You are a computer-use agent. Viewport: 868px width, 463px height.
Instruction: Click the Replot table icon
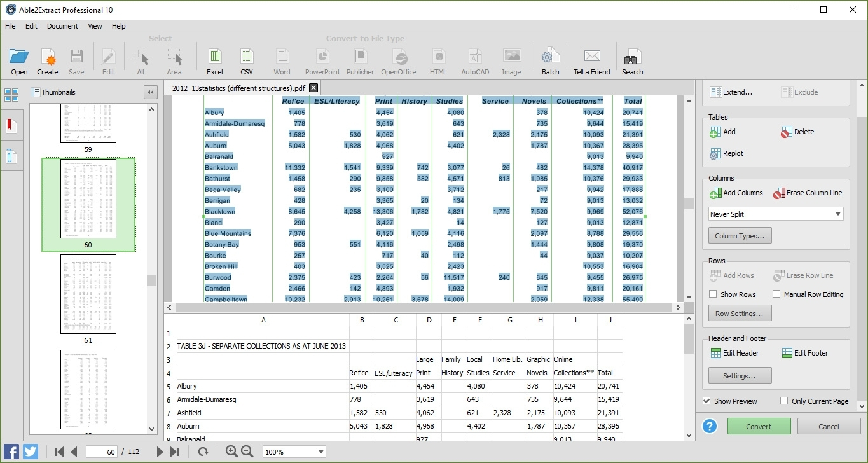click(x=717, y=153)
